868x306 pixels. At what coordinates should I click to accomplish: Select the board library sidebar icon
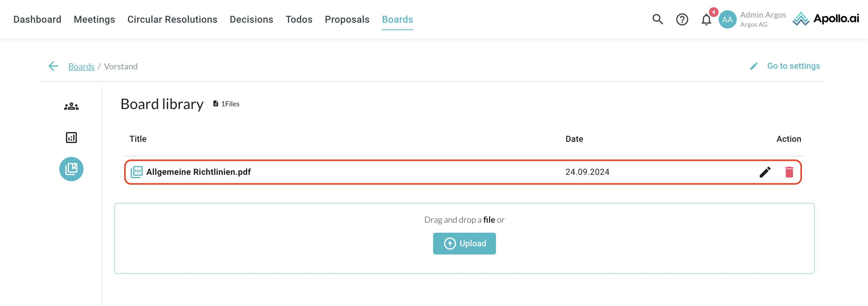(x=71, y=169)
